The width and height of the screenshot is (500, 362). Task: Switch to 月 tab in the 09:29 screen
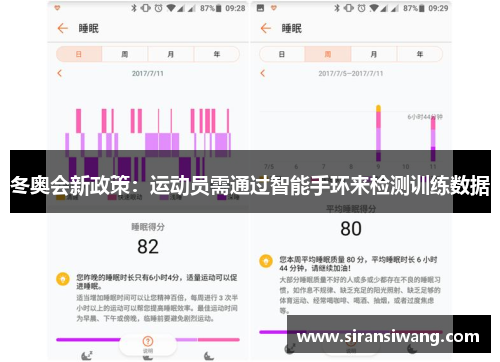pyautogui.click(x=374, y=54)
